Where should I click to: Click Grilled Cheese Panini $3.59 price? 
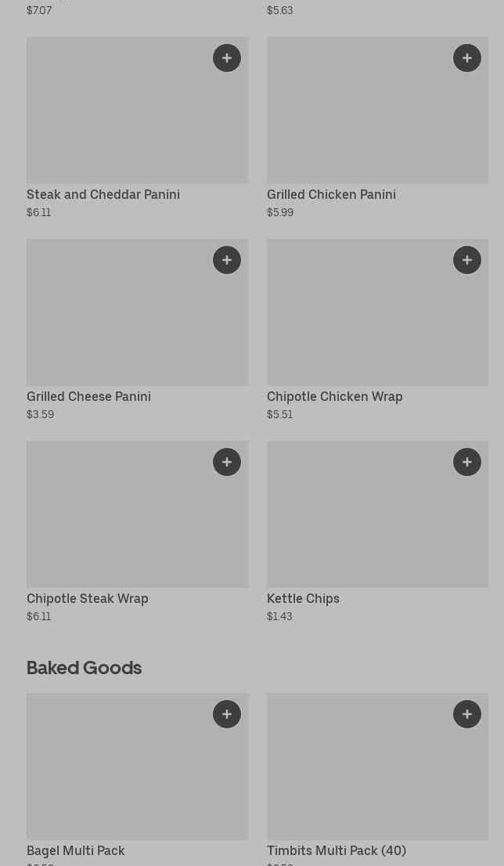[40, 414]
